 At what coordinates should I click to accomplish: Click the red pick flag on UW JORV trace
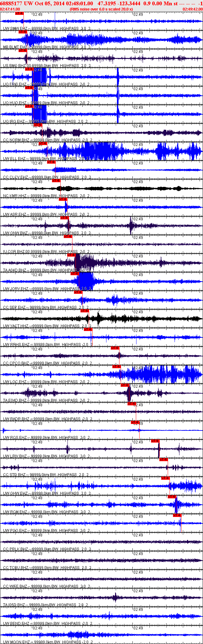click(x=75, y=274)
